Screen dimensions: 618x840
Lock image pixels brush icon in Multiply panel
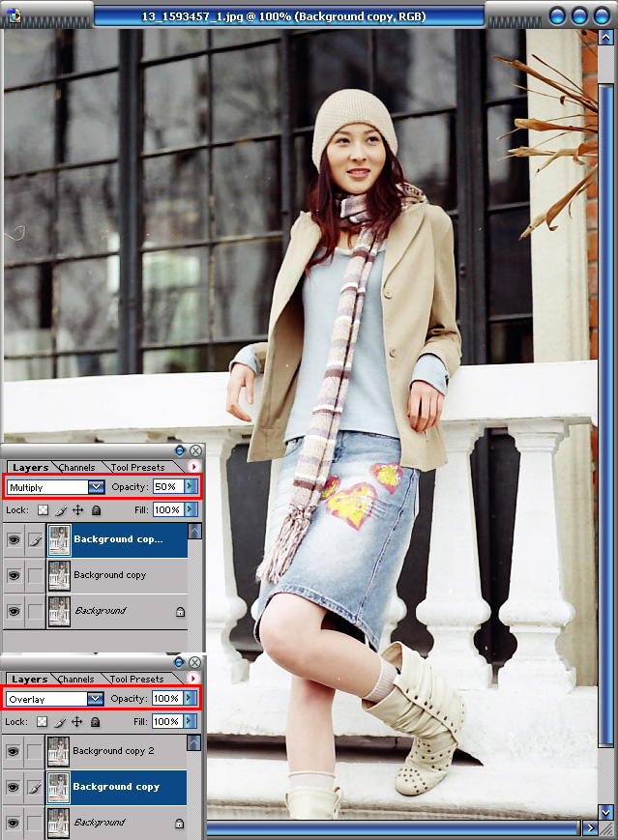point(61,510)
